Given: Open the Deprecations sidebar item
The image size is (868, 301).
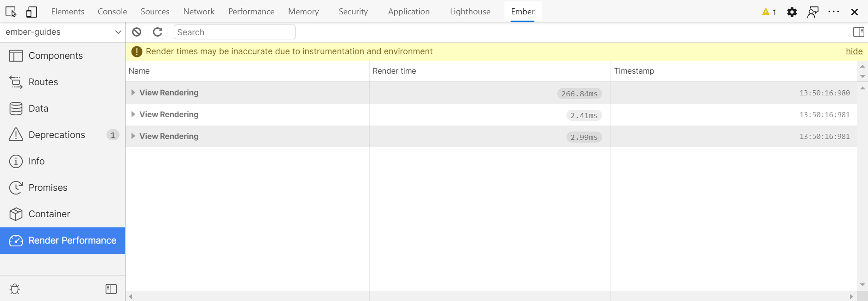Looking at the screenshot, I should click(57, 135).
